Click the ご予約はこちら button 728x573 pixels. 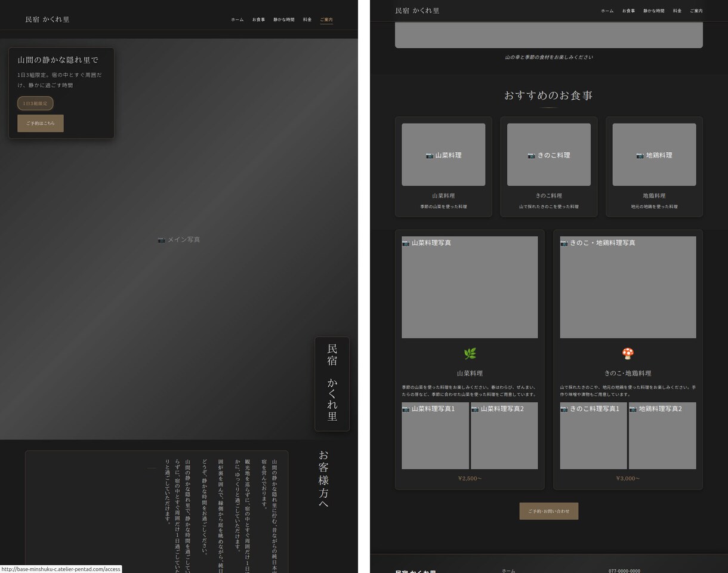(x=41, y=124)
